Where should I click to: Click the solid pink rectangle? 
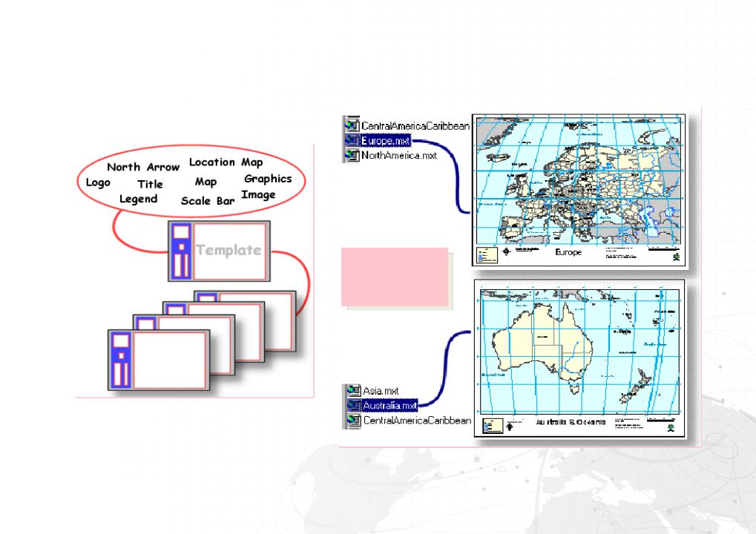pos(395,277)
